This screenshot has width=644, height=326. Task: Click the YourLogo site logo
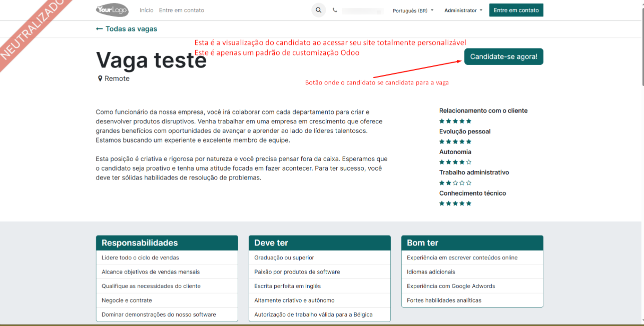[x=112, y=10]
